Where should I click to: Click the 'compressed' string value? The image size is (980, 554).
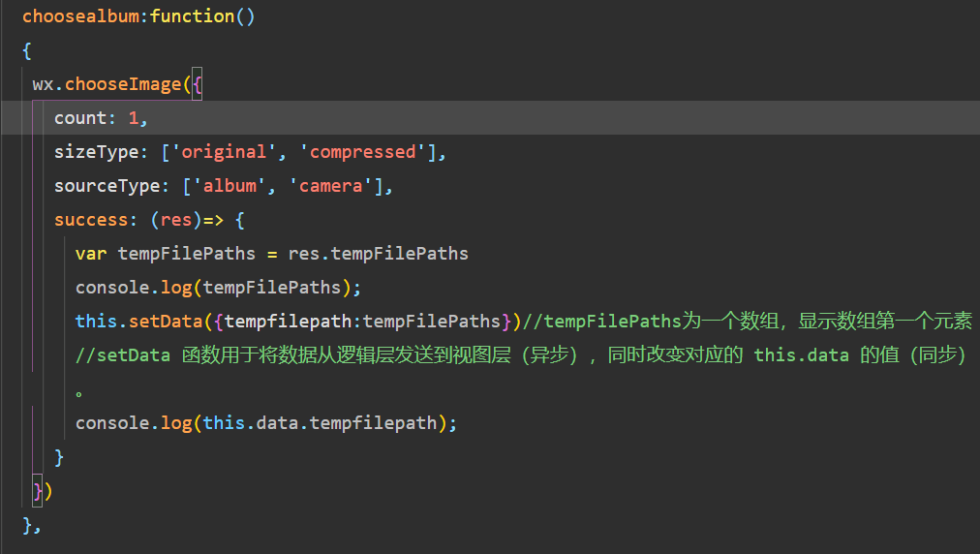click(362, 151)
